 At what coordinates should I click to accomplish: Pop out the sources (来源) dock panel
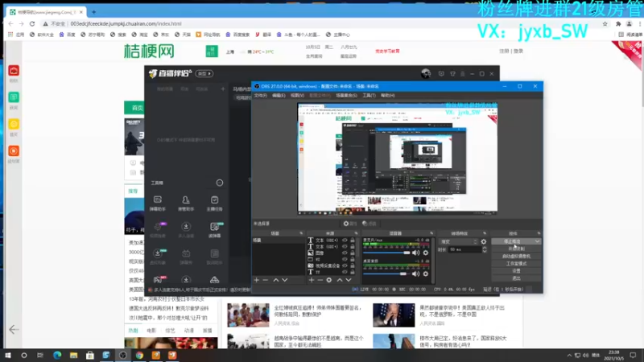click(x=356, y=233)
